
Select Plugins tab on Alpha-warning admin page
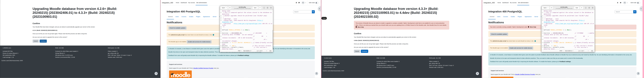click(x=520, y=17)
